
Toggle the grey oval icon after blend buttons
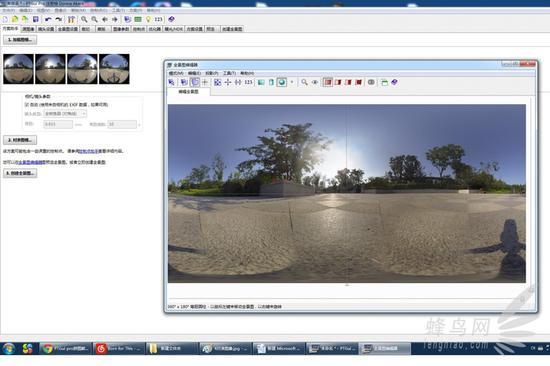click(x=371, y=82)
